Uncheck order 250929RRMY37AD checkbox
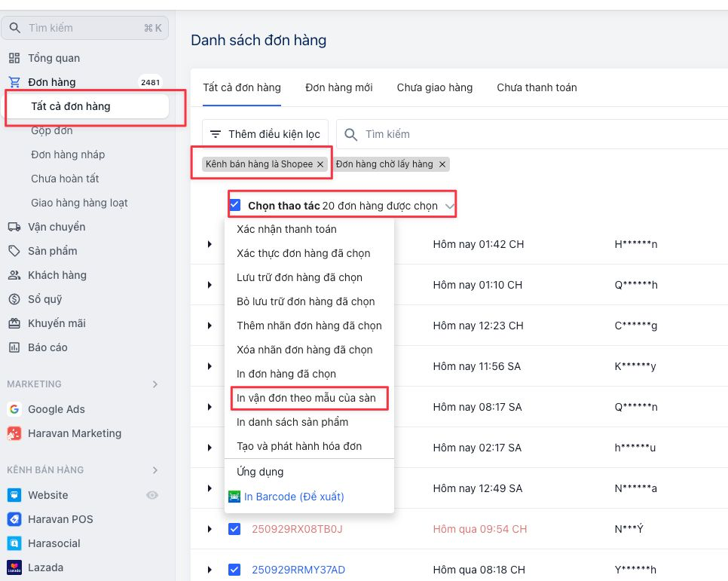This screenshot has width=728, height=581. (x=234, y=570)
